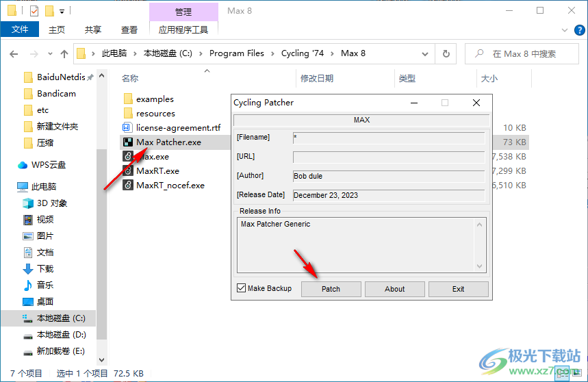
Task: Click the Forward navigation arrow
Action: [x=34, y=54]
